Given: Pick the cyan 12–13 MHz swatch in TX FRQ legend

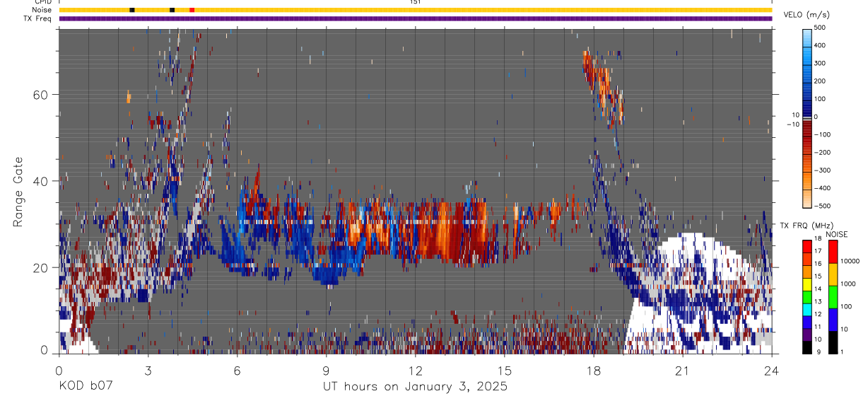Looking at the screenshot, I should (807, 310).
